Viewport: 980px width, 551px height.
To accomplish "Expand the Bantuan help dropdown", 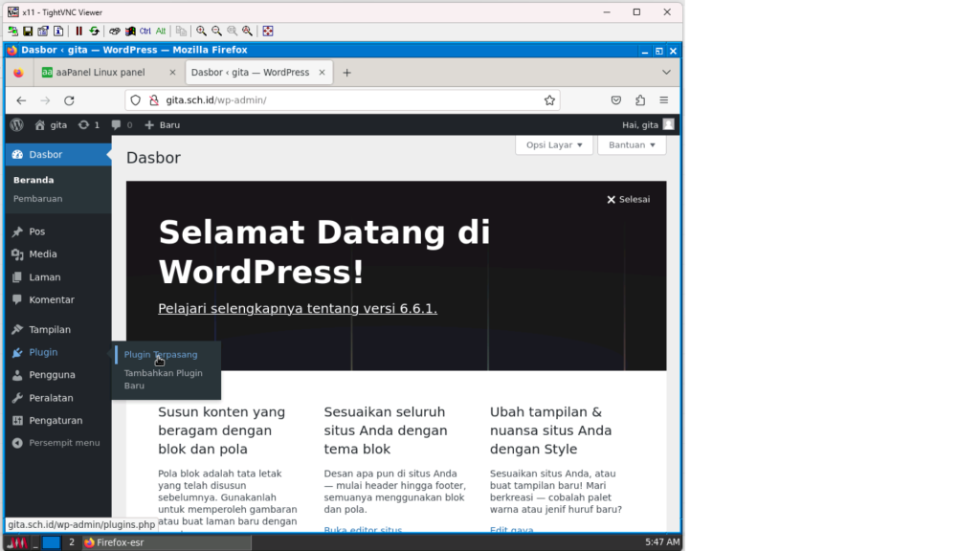I will (632, 145).
